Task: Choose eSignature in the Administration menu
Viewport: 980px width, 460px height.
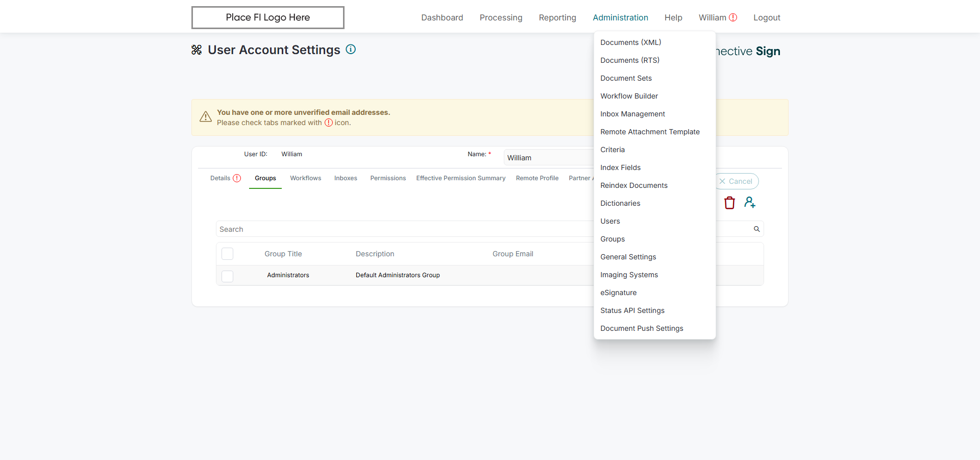Action: pyautogui.click(x=618, y=293)
